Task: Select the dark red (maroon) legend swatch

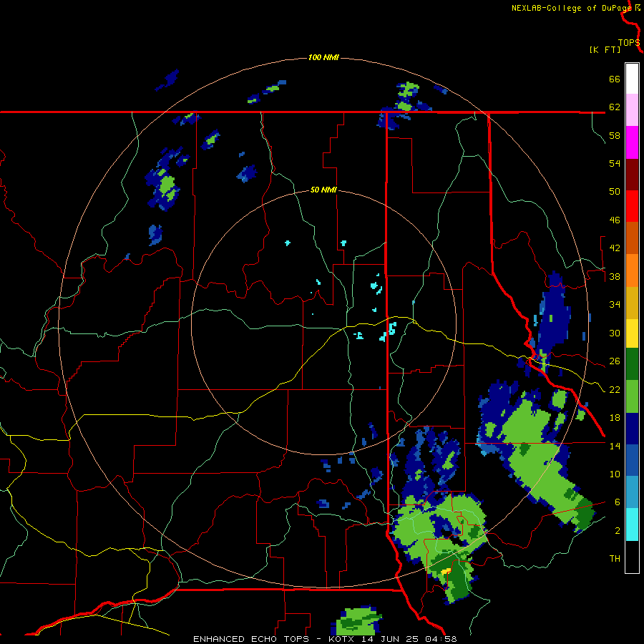Action: tap(632, 175)
